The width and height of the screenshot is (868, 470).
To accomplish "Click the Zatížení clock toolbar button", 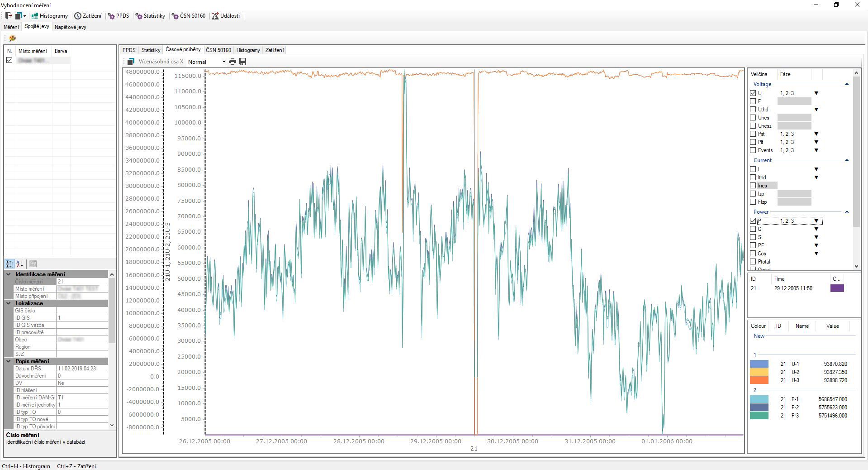I will [88, 16].
